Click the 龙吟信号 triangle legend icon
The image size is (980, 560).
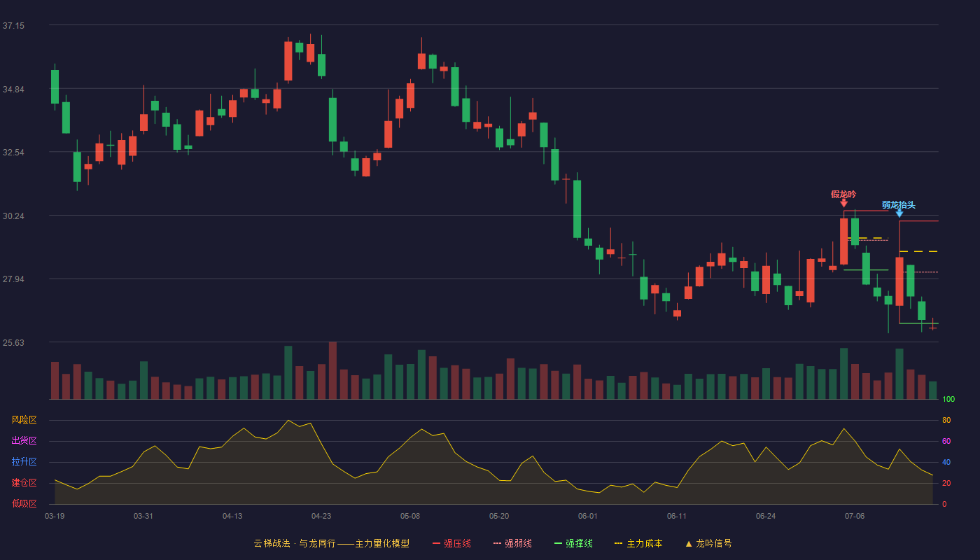[x=689, y=543]
